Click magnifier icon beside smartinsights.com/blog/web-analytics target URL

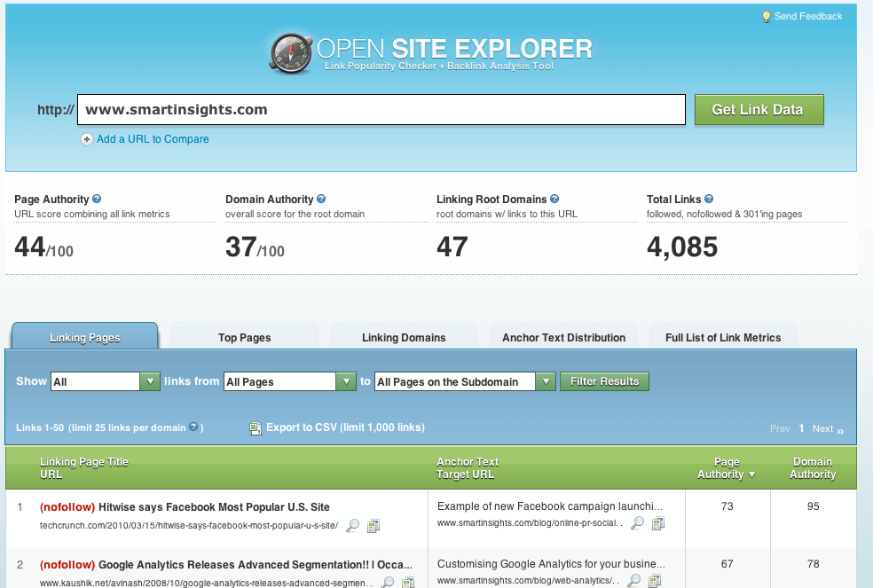[x=634, y=580]
